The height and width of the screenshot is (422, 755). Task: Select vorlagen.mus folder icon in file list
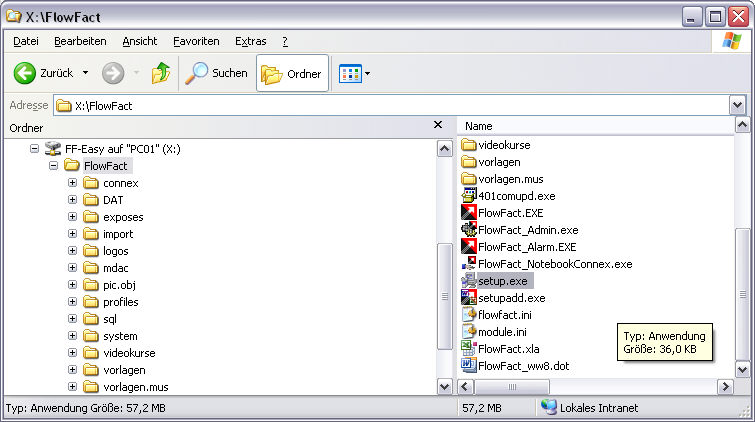pos(469,179)
